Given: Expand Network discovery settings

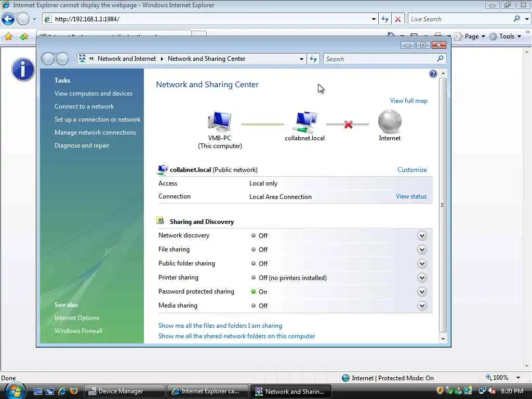Looking at the screenshot, I should [422, 236].
